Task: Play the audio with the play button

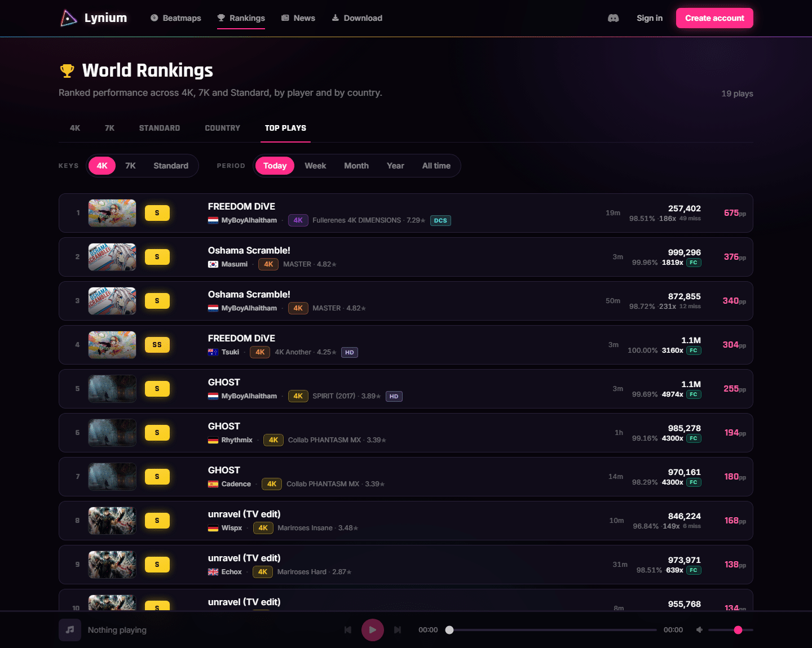Action: click(x=373, y=630)
